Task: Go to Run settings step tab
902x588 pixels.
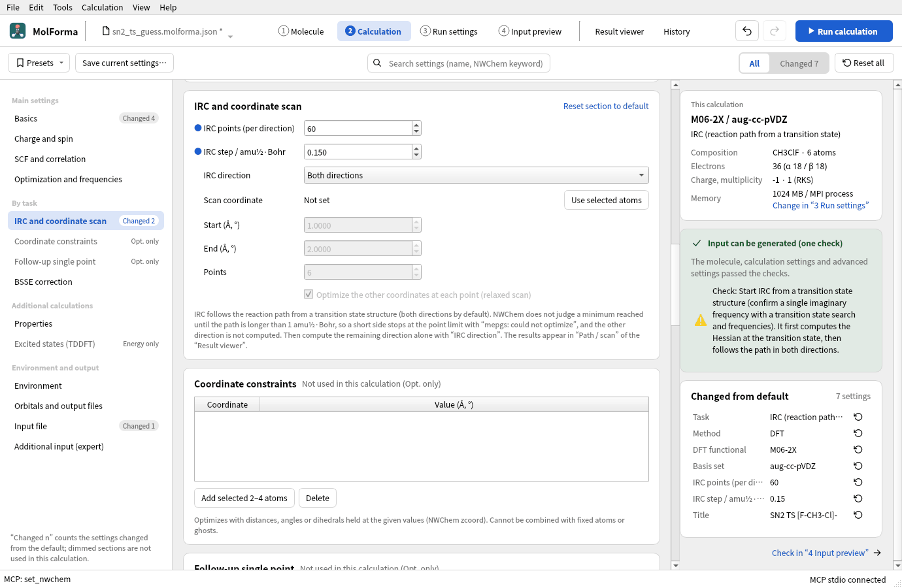Action: tap(448, 31)
